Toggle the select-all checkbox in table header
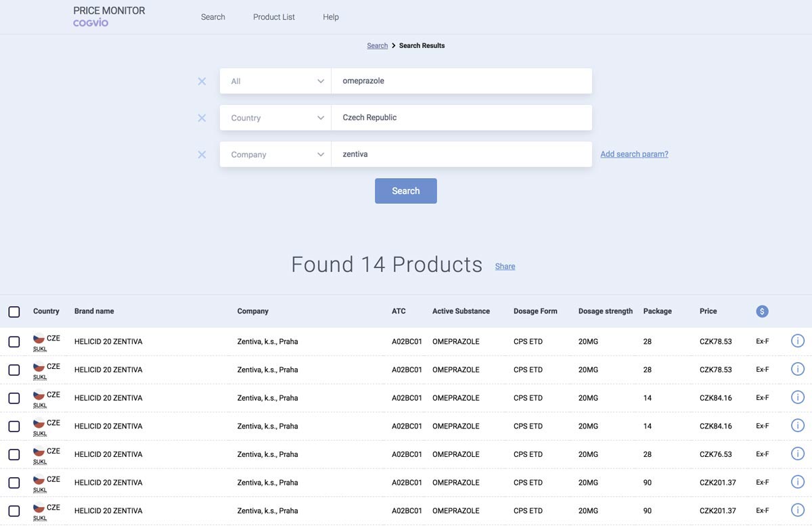812x528 pixels. (14, 312)
